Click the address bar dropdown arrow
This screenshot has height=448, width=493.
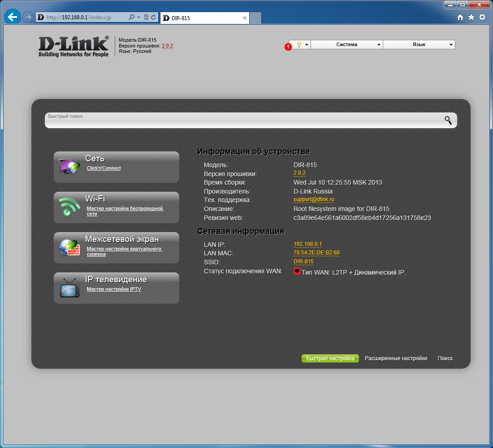click(x=138, y=17)
